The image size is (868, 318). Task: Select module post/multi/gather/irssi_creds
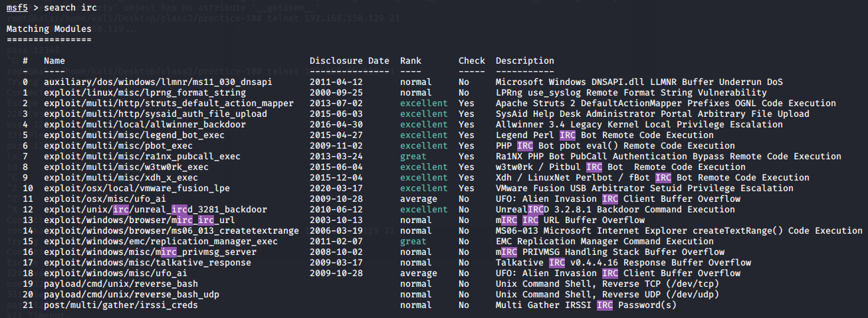click(121, 305)
